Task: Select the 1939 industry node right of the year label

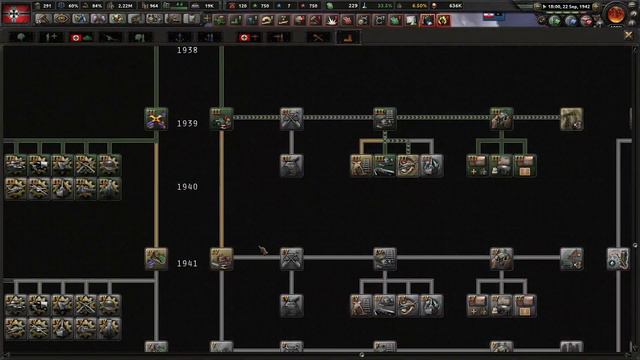Action: tap(222, 119)
